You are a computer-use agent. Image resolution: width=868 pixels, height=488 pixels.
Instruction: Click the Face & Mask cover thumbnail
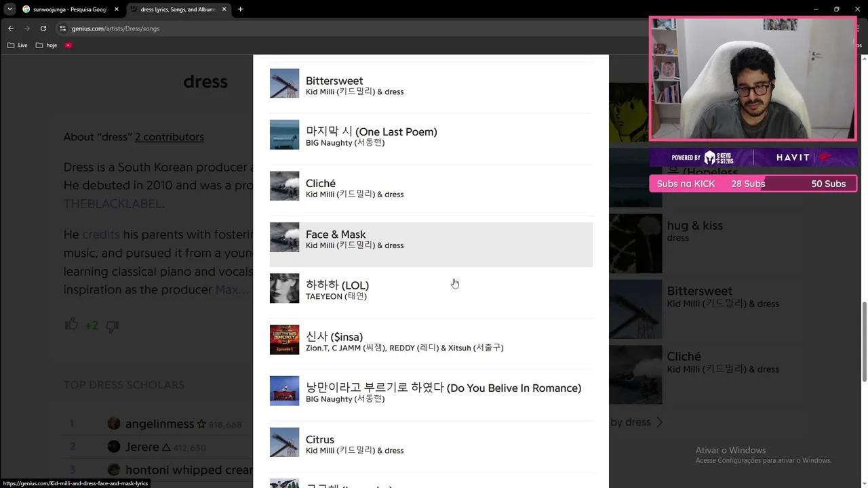pos(284,237)
